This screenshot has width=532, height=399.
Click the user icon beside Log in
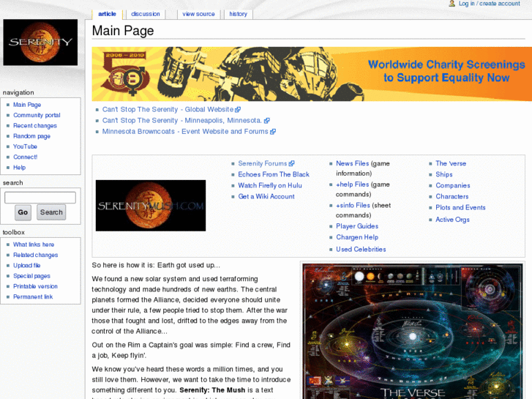[x=452, y=4]
